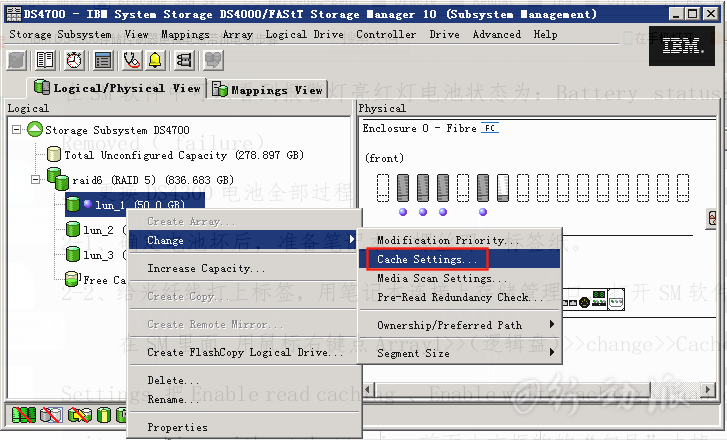Choose Rename... in the context menu
This screenshot has width=727, height=440.
[242, 399]
